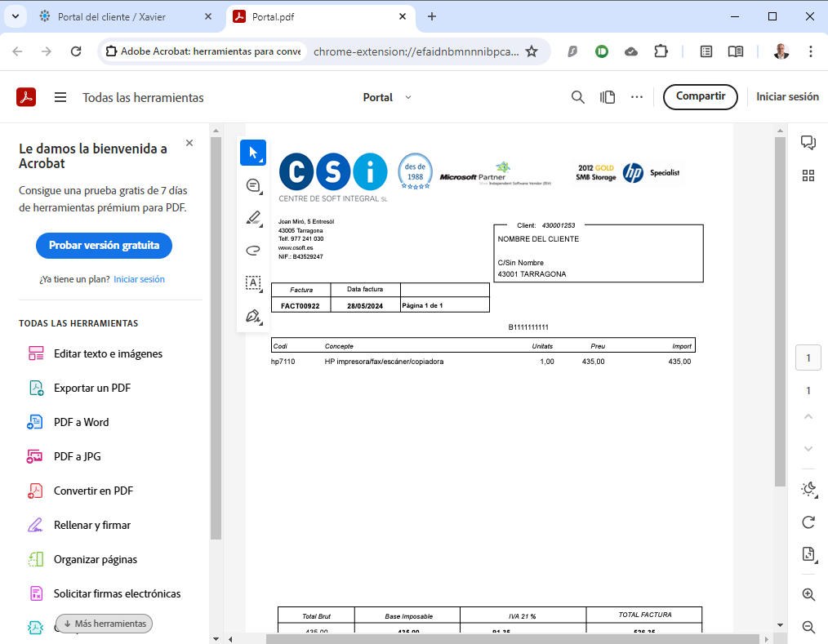828x644 pixels.
Task: Click Todas las herramientas label
Action: [x=143, y=98]
